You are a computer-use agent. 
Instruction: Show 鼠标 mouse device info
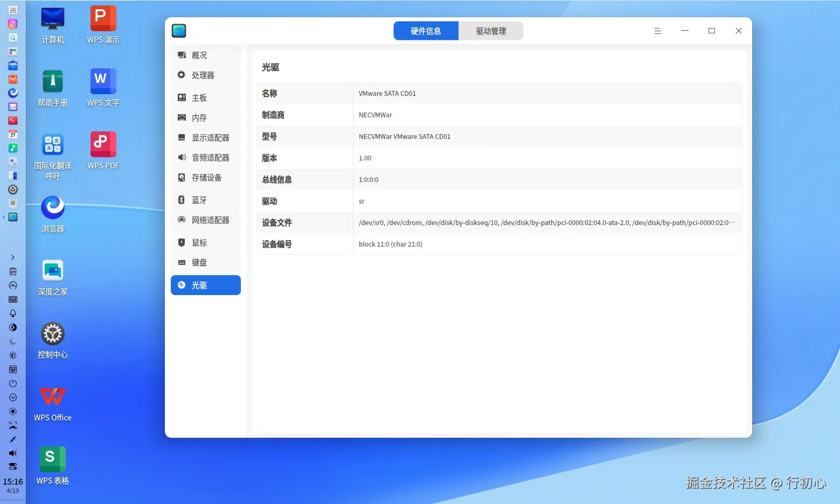pyautogui.click(x=205, y=243)
